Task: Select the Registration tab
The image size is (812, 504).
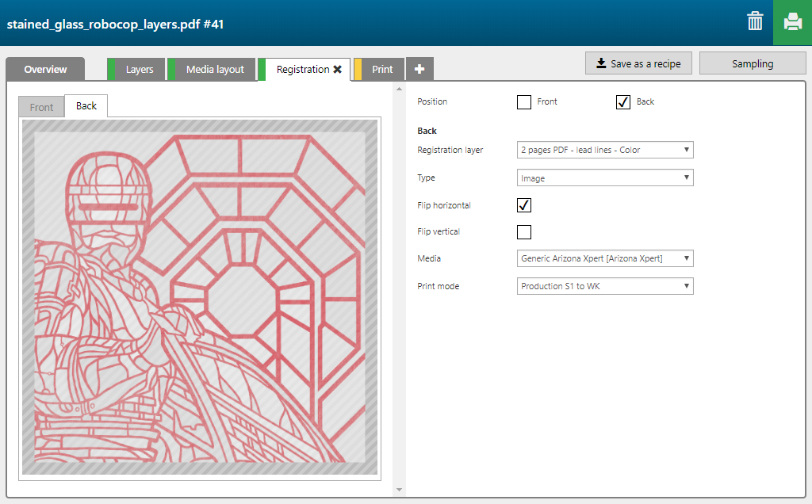Action: point(303,69)
